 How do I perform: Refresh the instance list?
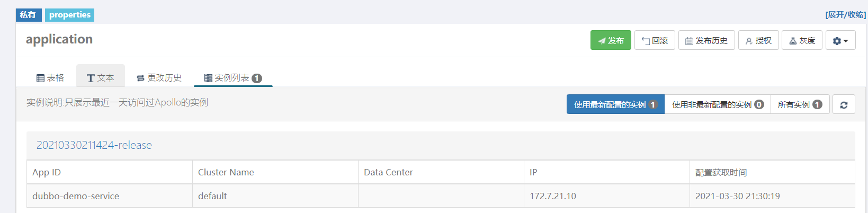844,104
